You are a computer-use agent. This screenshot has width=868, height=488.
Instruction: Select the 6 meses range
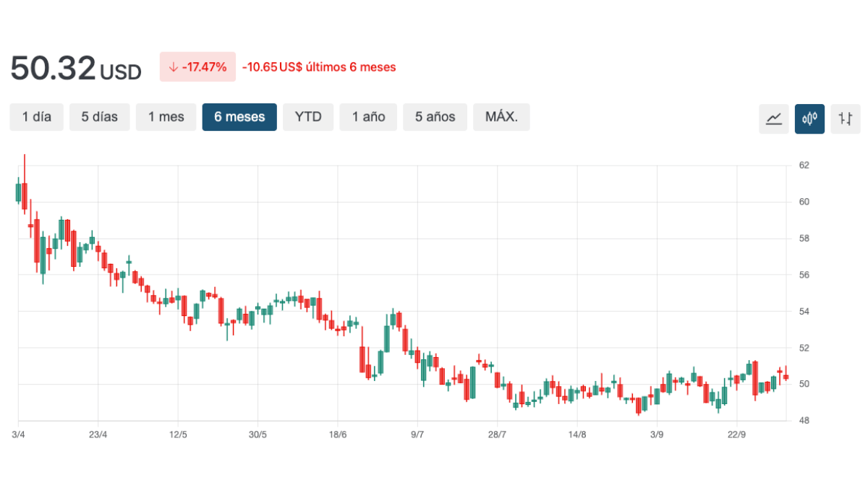tap(239, 117)
